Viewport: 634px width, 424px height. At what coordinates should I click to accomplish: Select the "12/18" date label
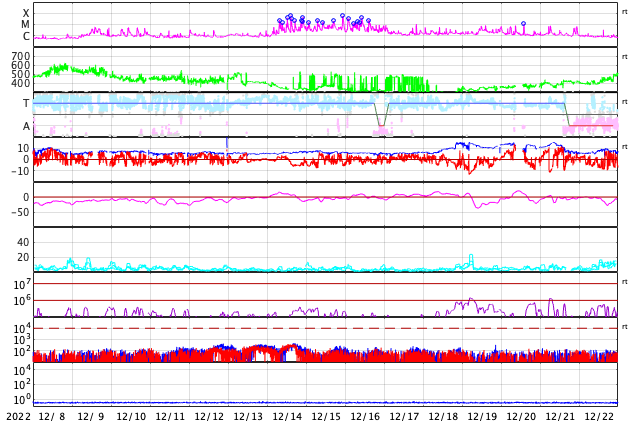(x=443, y=416)
